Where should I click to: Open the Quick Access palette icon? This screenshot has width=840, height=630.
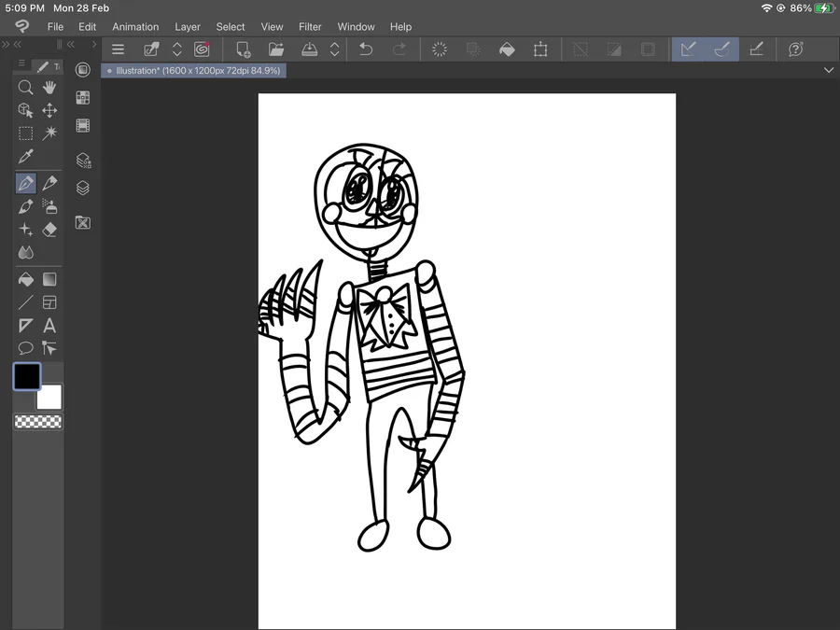click(82, 70)
